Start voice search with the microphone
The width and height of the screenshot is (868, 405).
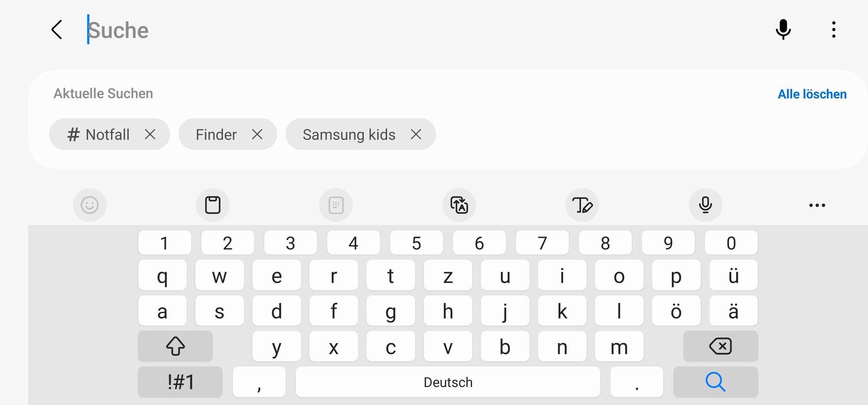[783, 30]
